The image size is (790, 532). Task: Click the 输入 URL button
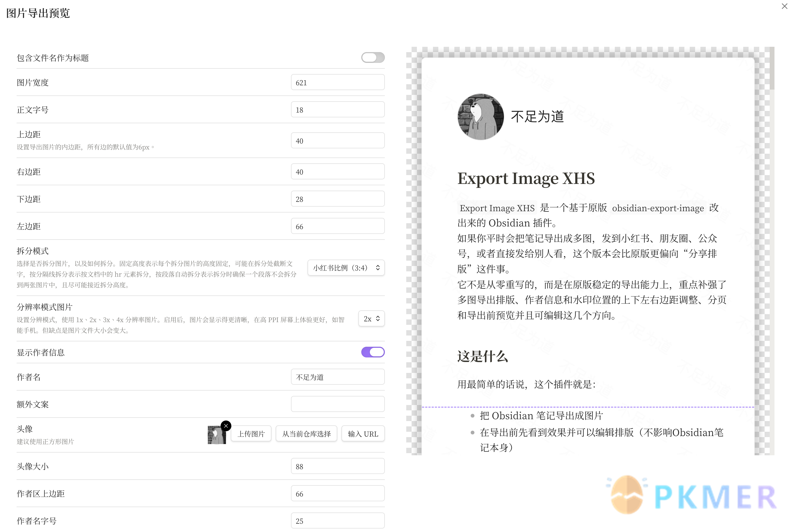coord(363,434)
